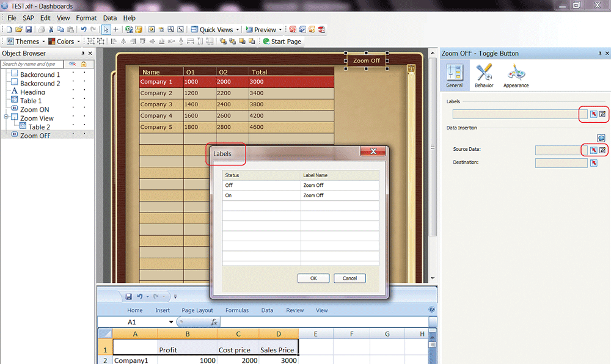Click the cell selector icon beside Labels field
Viewport: 611px width, 364px height.
(x=593, y=114)
